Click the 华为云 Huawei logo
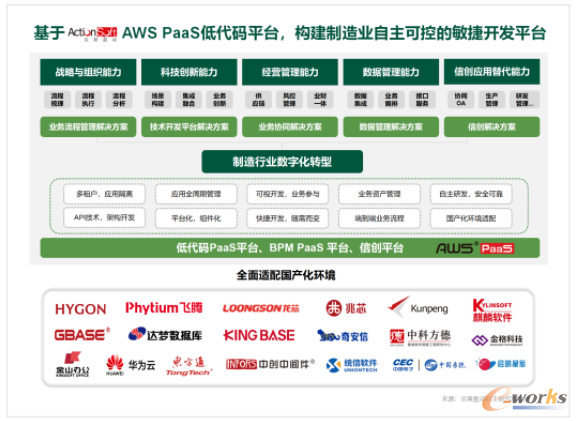 (x=131, y=365)
